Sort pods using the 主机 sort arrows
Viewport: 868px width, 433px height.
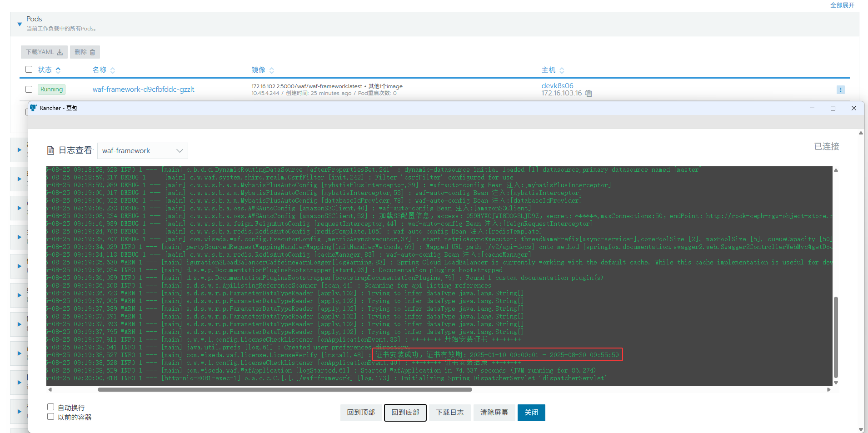pyautogui.click(x=562, y=70)
